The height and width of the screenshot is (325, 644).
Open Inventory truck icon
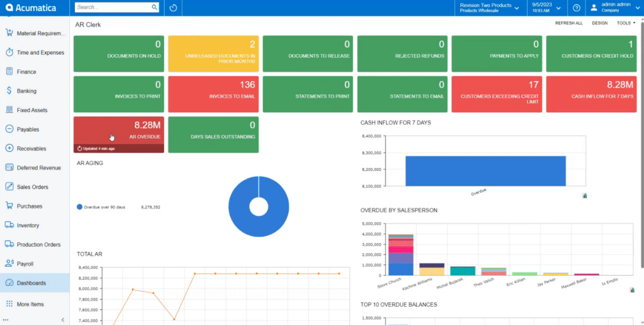point(9,225)
